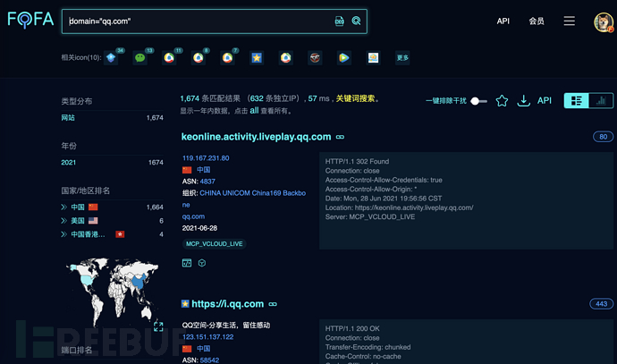Click the port 80 badge

[x=603, y=137]
